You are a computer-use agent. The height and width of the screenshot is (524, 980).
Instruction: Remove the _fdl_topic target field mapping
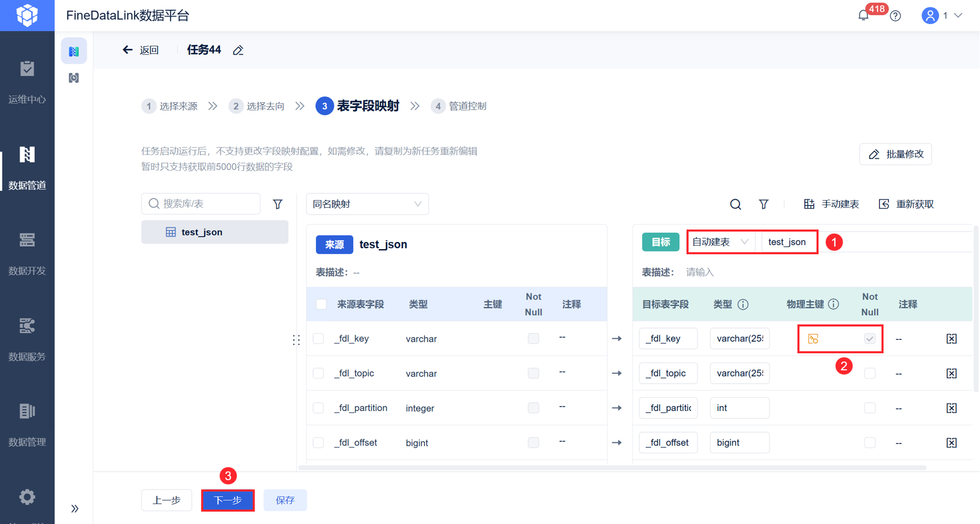click(x=952, y=373)
